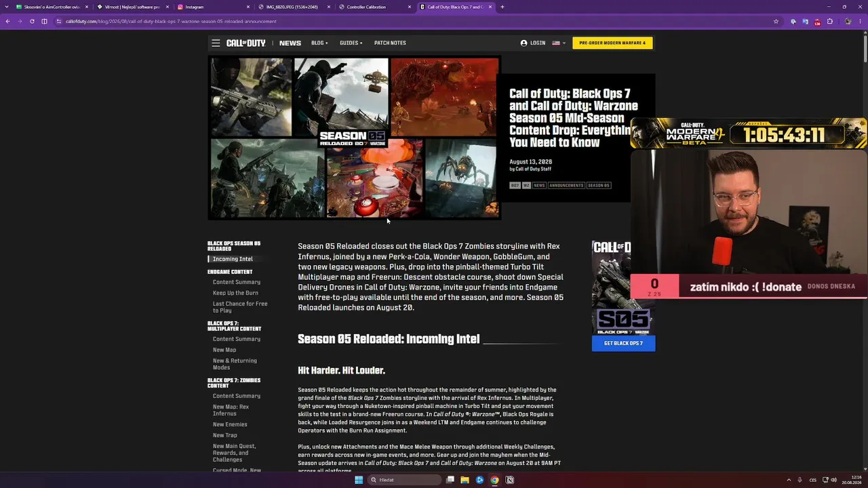Viewport: 868px width, 488px height.
Task: Bookmark this page with the star icon
Action: point(776,21)
